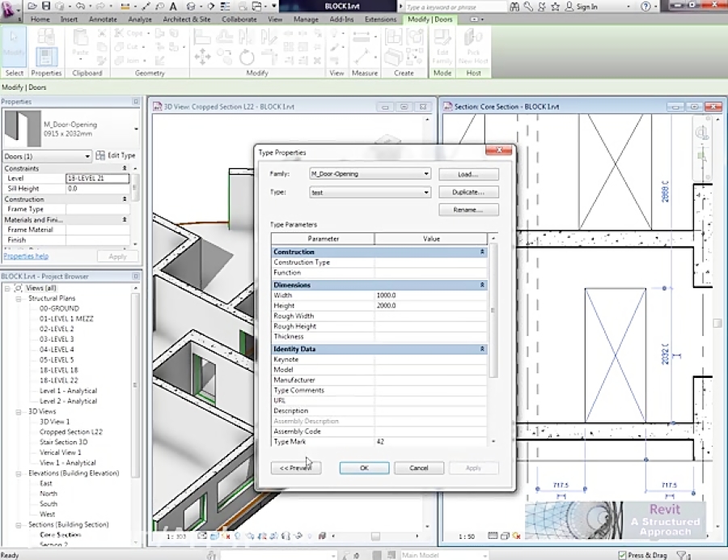Toggle the crop region in the view control bar
The image size is (728, 560).
262,535
